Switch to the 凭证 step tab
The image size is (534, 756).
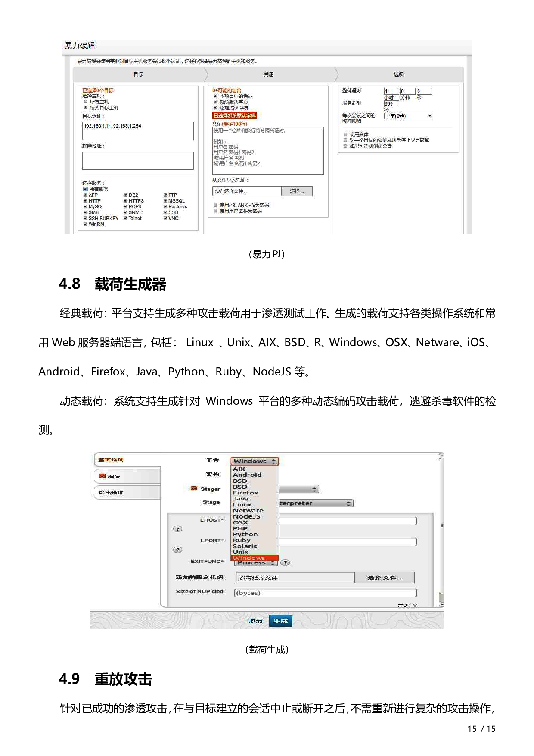click(268, 75)
